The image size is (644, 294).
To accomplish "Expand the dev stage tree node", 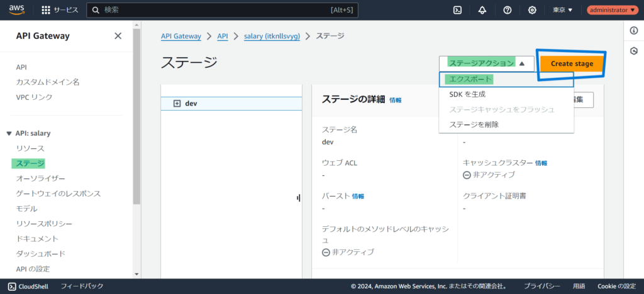I will click(177, 104).
